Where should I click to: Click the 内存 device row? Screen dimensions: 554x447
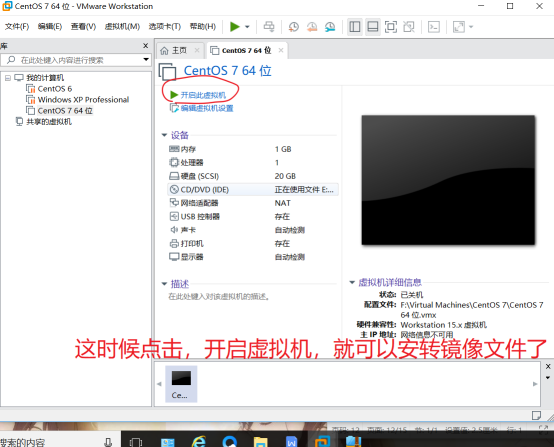point(253,149)
